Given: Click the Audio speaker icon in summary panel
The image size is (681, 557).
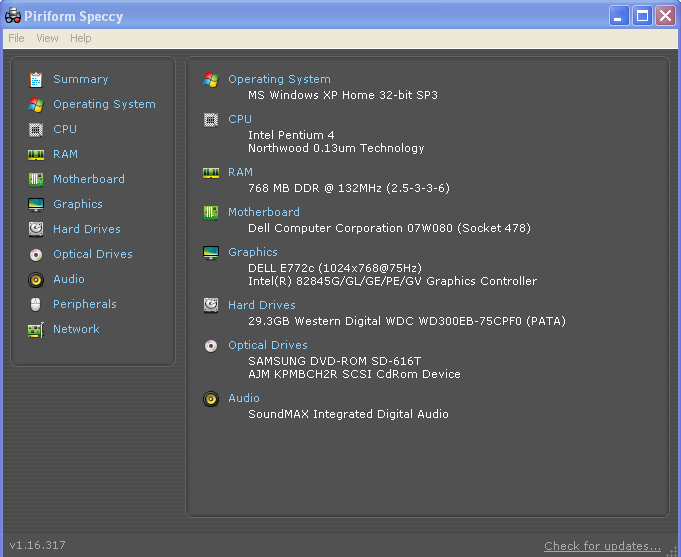Looking at the screenshot, I should 211,399.
